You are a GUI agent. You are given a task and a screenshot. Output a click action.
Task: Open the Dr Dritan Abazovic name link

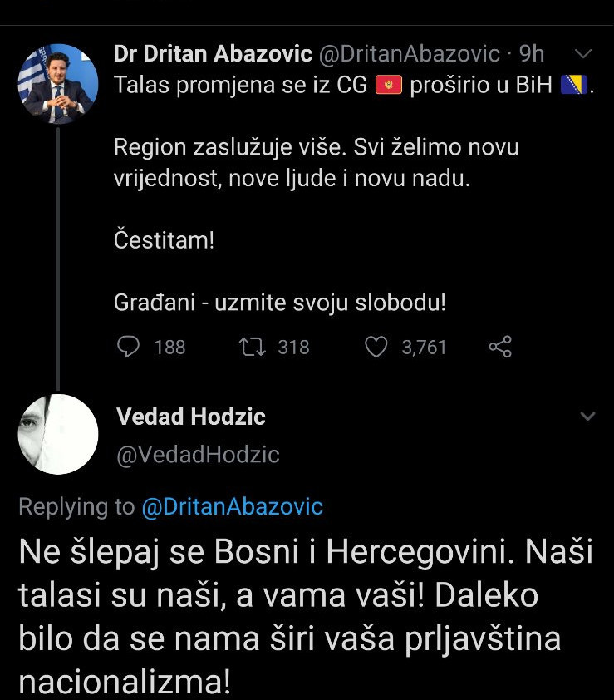[x=213, y=54]
